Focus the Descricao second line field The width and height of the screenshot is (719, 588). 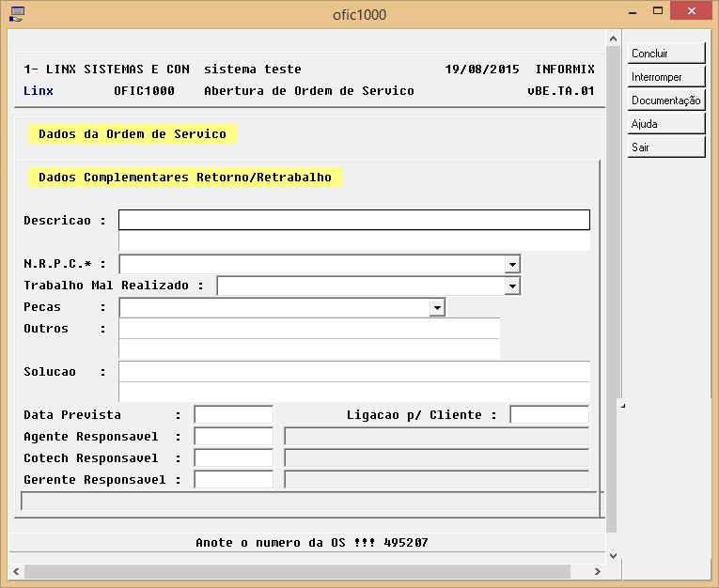354,240
